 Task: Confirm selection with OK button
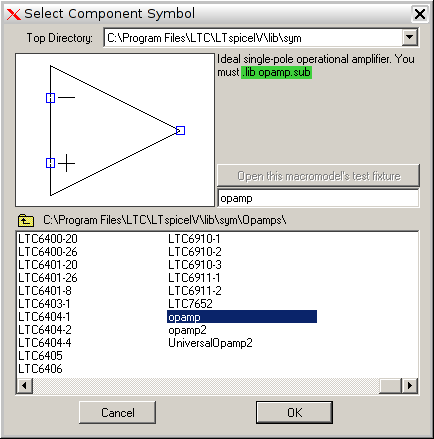[294, 413]
